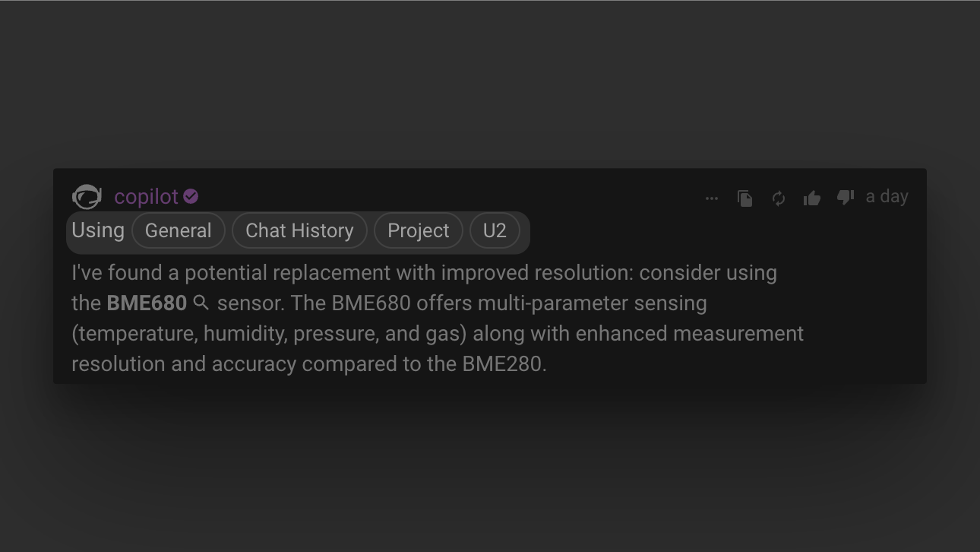Viewport: 980px width, 552px height.
Task: Click the 'Using' label in context bar
Action: [x=98, y=230]
